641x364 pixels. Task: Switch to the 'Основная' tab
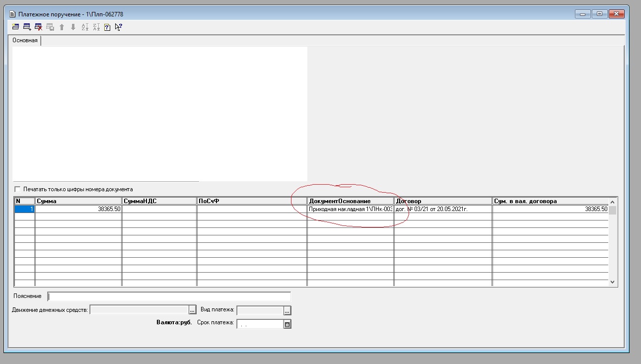25,40
